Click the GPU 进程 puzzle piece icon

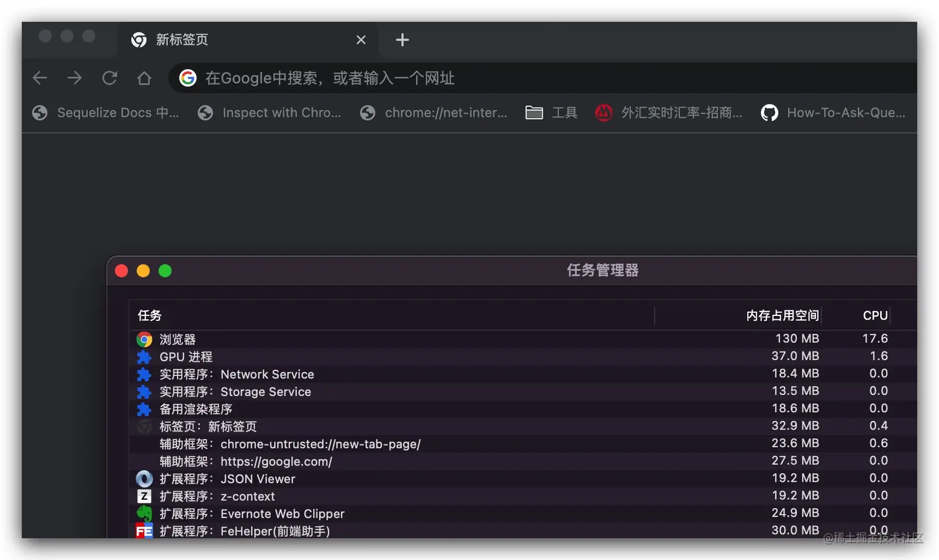pos(144,356)
